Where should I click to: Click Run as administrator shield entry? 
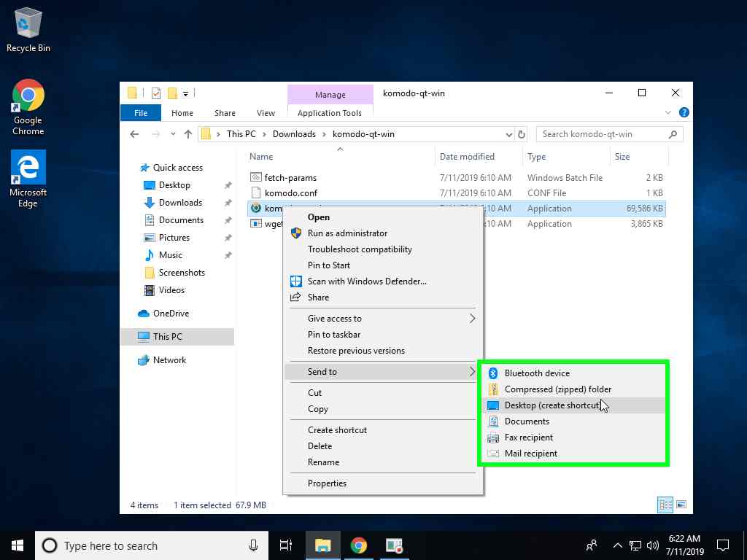pos(383,233)
